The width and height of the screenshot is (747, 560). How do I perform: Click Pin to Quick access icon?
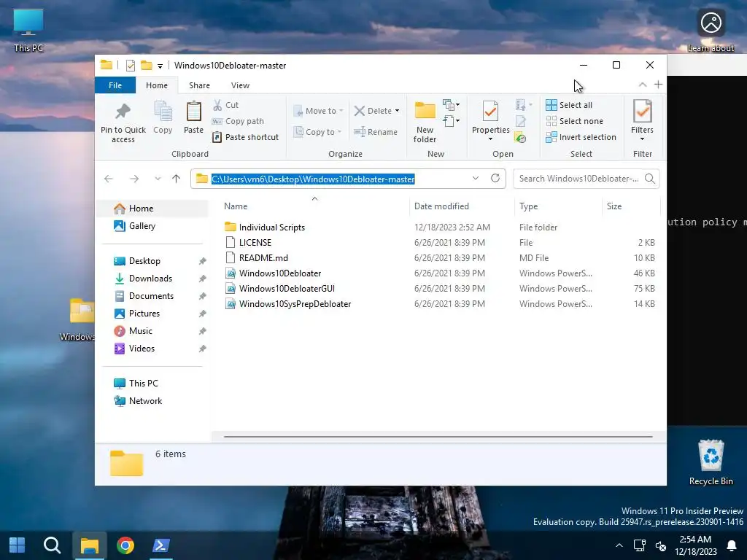[123, 111]
